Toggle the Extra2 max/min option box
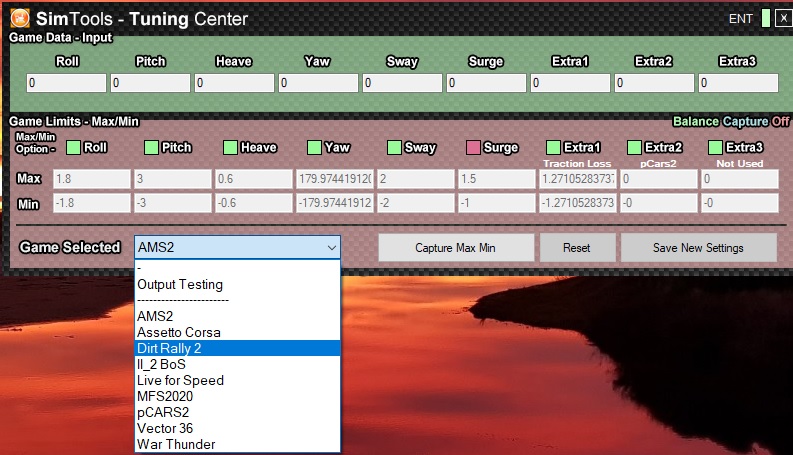 point(634,148)
